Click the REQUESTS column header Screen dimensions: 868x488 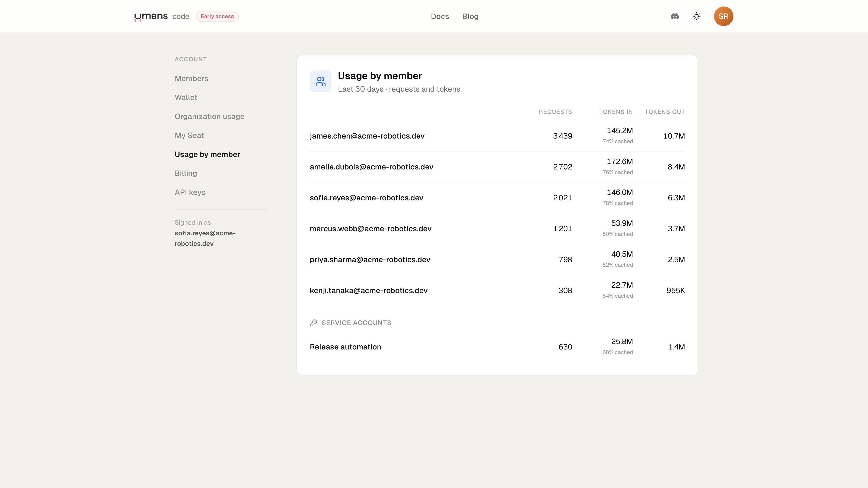click(x=555, y=112)
